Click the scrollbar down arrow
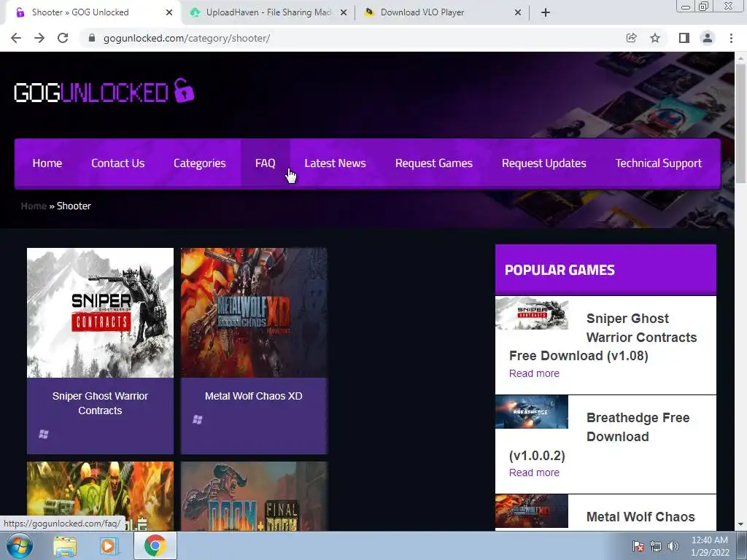 click(740, 524)
